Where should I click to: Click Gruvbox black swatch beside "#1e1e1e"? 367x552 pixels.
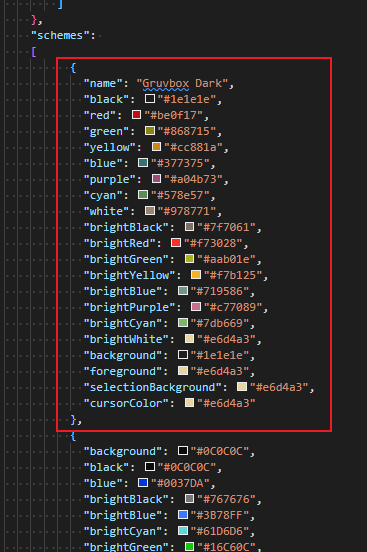coord(150,99)
